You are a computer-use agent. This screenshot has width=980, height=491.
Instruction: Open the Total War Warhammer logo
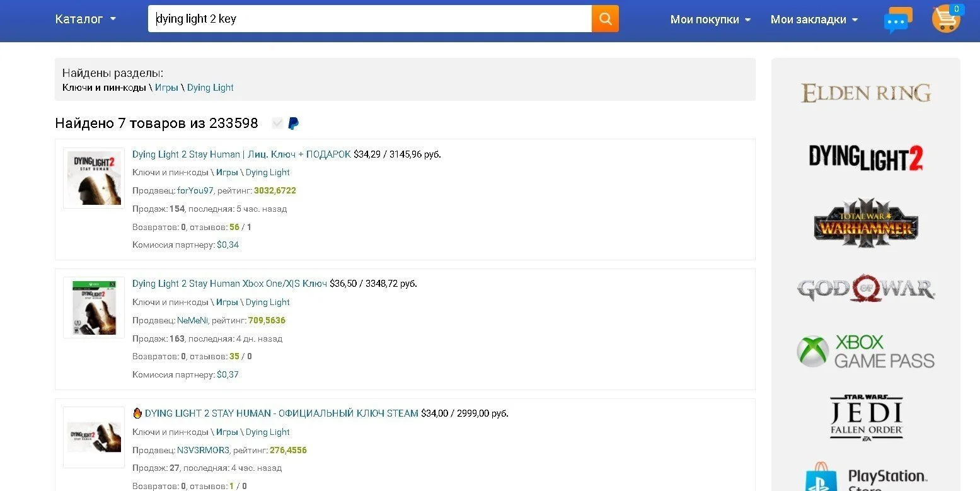coord(865,222)
